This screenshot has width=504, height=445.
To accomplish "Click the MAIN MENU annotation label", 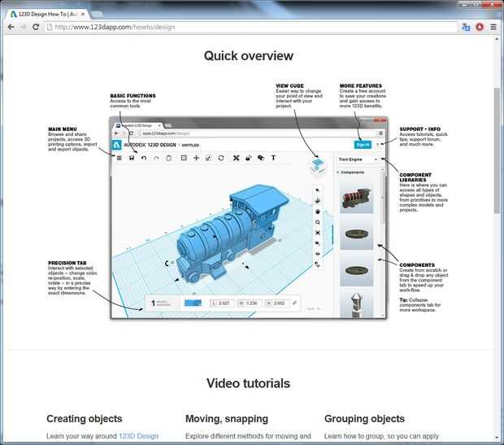I will click(63, 129).
